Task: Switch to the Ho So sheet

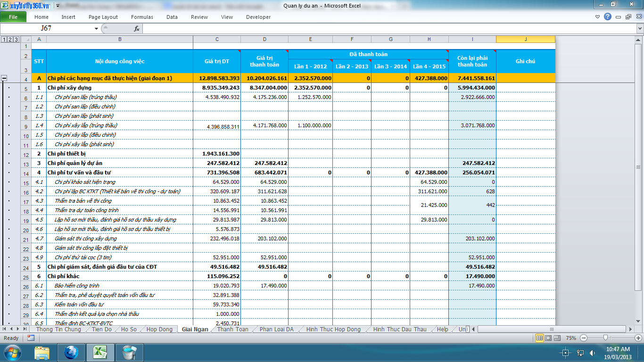Action: (129, 329)
